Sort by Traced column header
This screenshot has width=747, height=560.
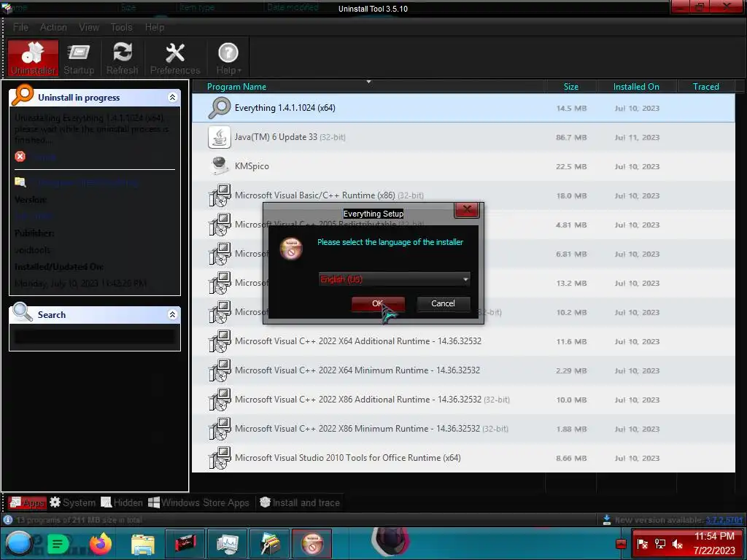[705, 87]
